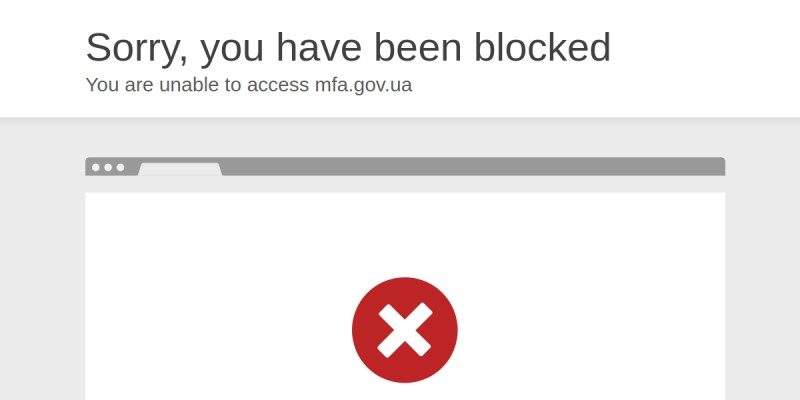Click the word "blocked" in the heading
Viewport: 800px width, 400px height.
click(x=542, y=47)
